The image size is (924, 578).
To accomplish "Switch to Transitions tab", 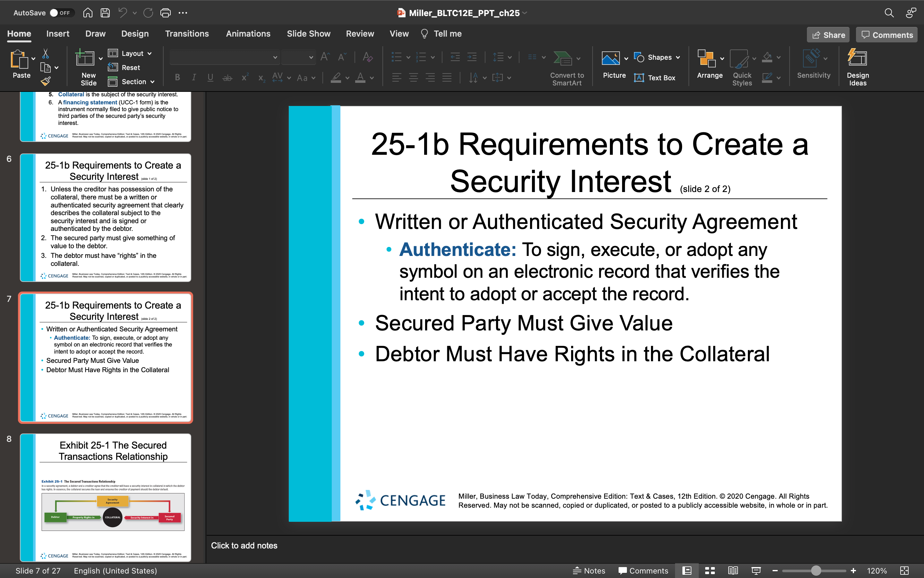I will (187, 34).
